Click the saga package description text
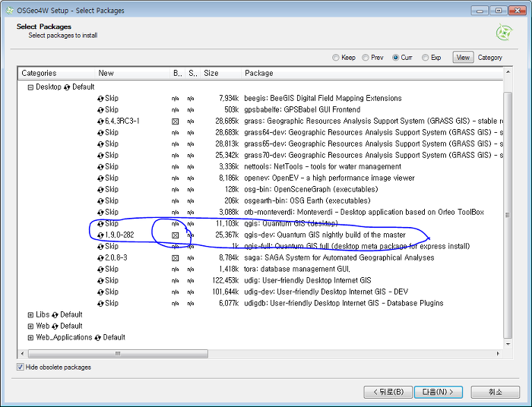Viewport: 532px width, 407px height. point(339,257)
